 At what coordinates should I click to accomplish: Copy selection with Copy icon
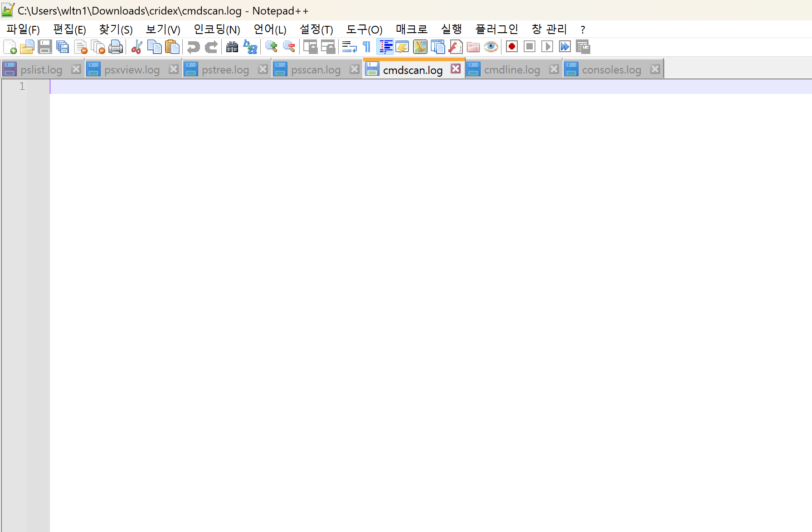[x=155, y=47]
